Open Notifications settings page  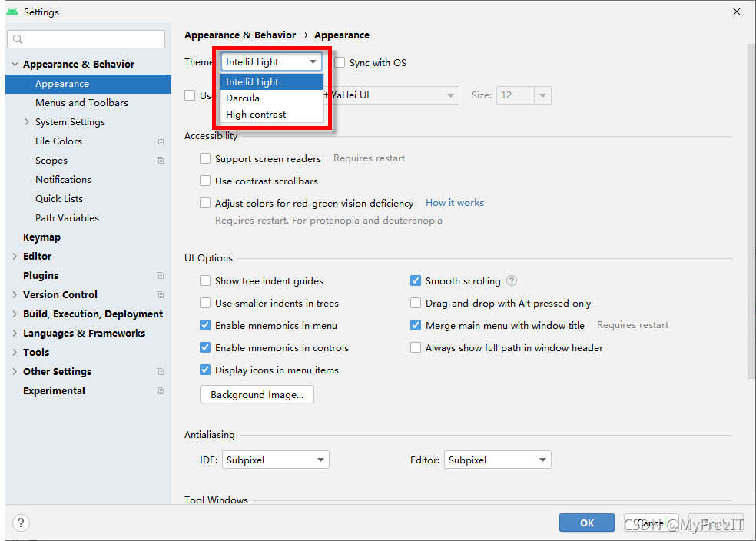[63, 179]
